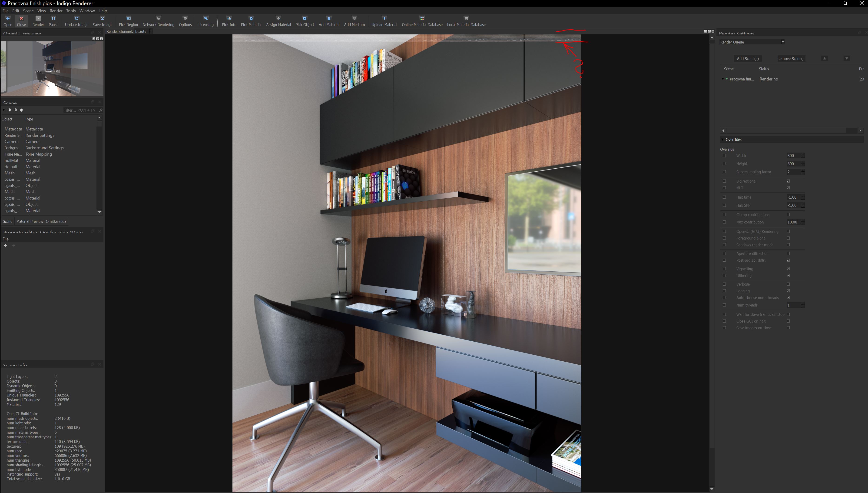868x493 pixels.
Task: Open the Tools menu
Action: [71, 11]
